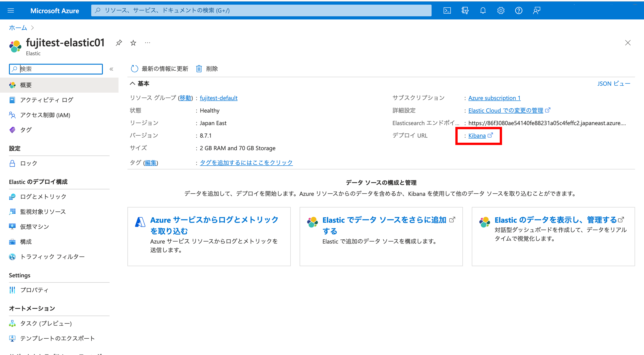Viewport: 644px width, 355px height.
Task: Click タグを追加するにはここをクリック link
Action: point(246,163)
